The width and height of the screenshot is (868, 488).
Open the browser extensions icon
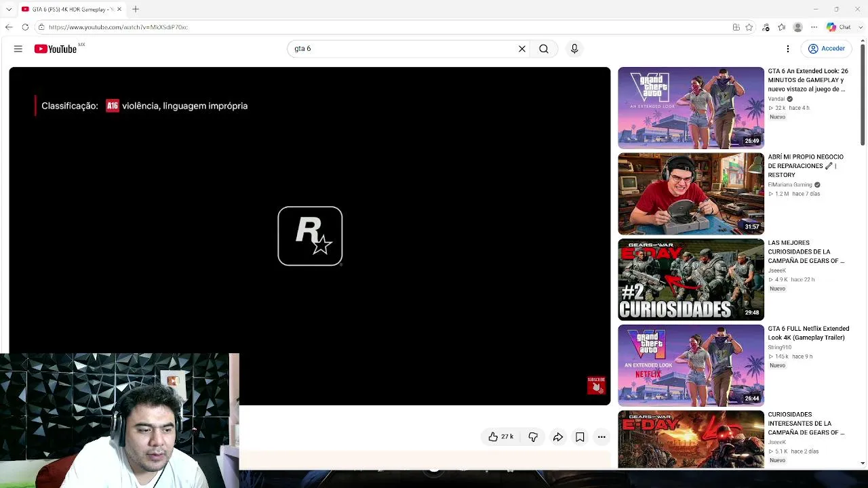tap(766, 27)
